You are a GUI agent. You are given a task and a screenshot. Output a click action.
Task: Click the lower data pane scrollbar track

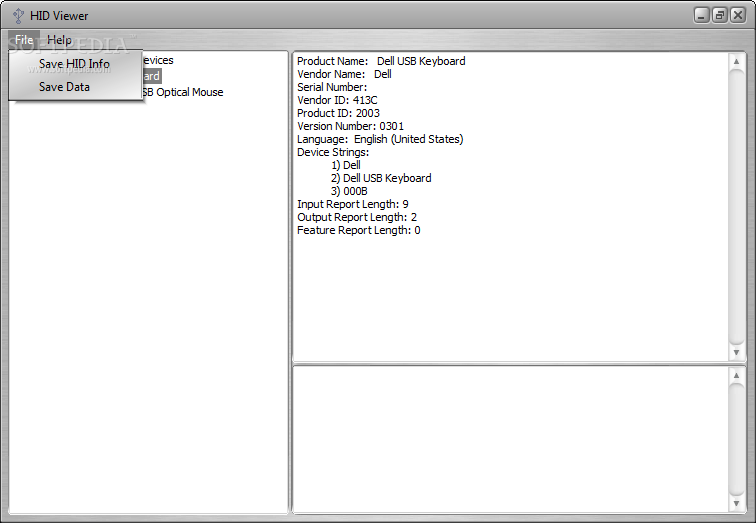coord(736,440)
